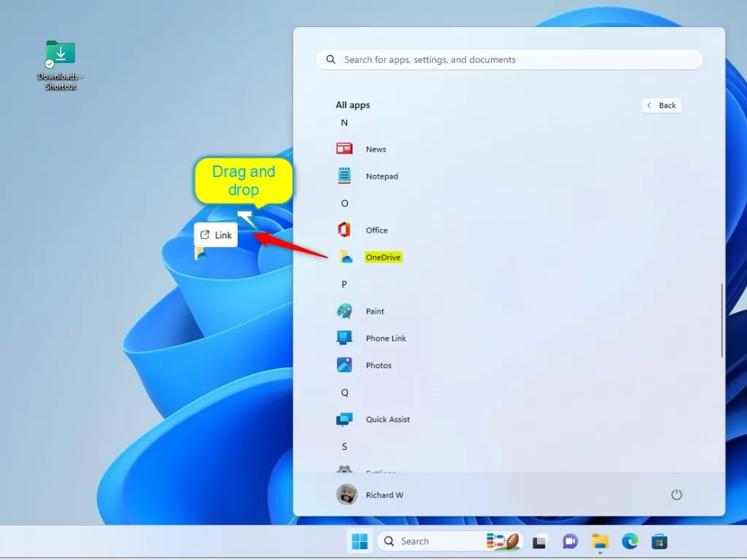Focus the Start menu search field

tap(508, 60)
